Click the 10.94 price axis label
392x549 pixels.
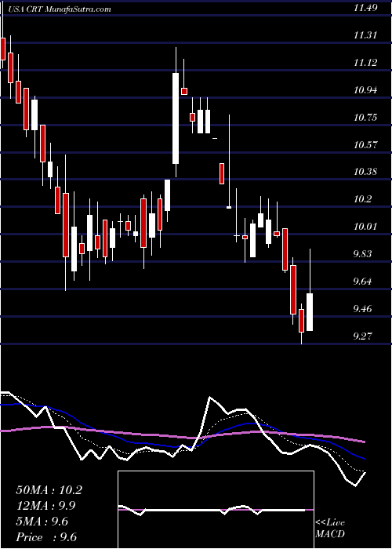coord(365,90)
